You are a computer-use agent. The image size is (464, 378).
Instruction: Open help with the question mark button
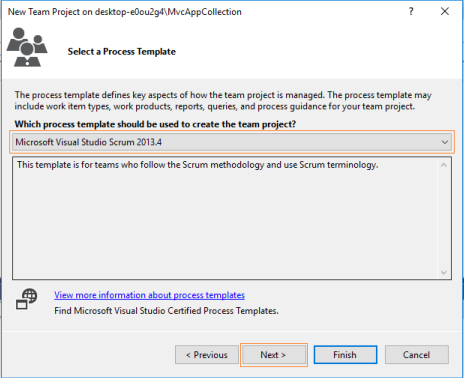tap(411, 11)
